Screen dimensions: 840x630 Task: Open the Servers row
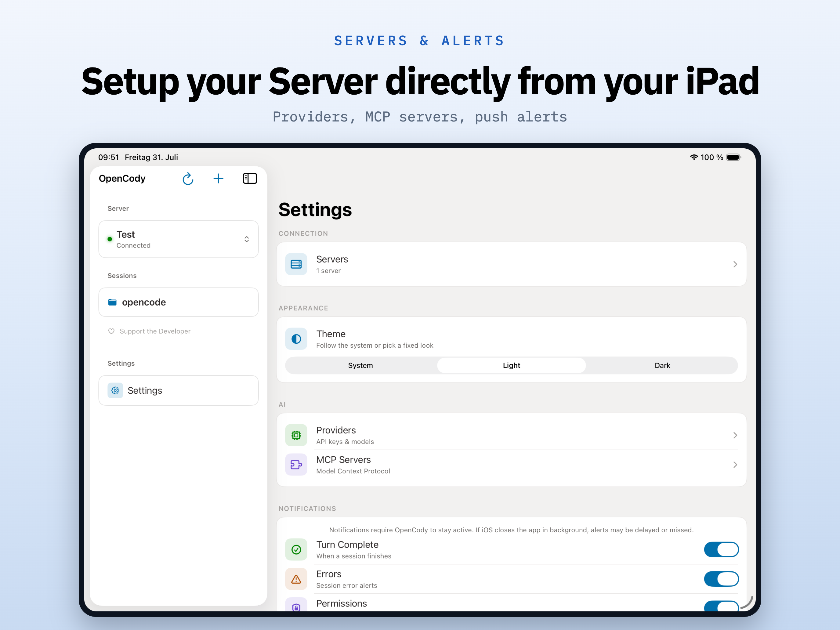(x=512, y=264)
